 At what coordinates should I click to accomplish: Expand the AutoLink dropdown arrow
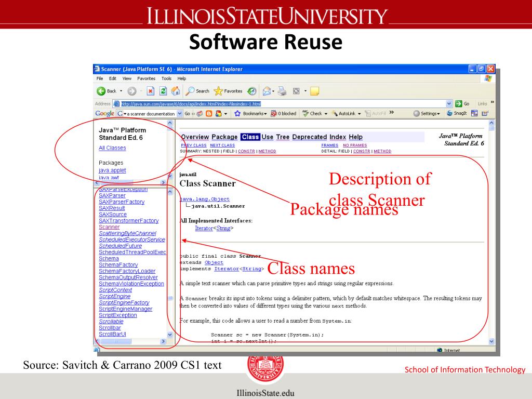click(360, 114)
